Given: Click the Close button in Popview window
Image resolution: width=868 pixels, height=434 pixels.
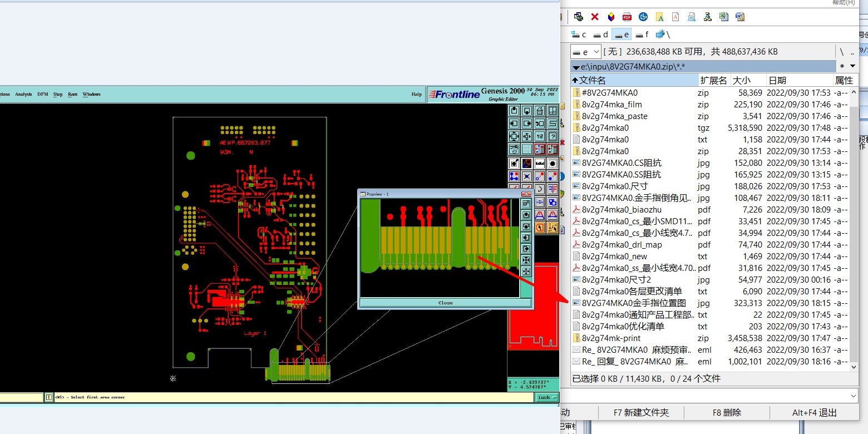Looking at the screenshot, I should point(445,303).
